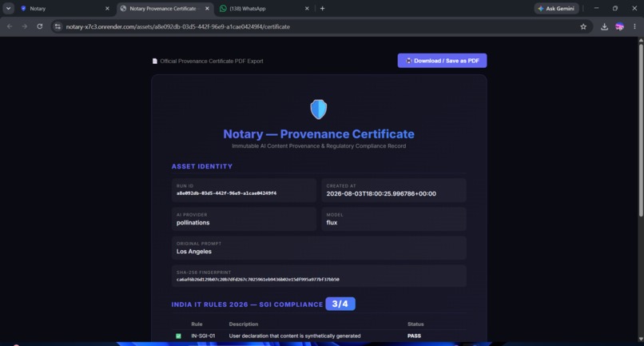The image size is (644, 346).
Task: Click the IN-SGI-01 rule cell
Action: (x=203, y=336)
